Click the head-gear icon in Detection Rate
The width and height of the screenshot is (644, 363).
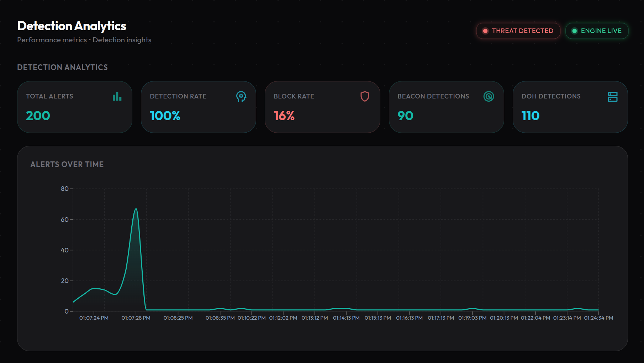pos(241,96)
